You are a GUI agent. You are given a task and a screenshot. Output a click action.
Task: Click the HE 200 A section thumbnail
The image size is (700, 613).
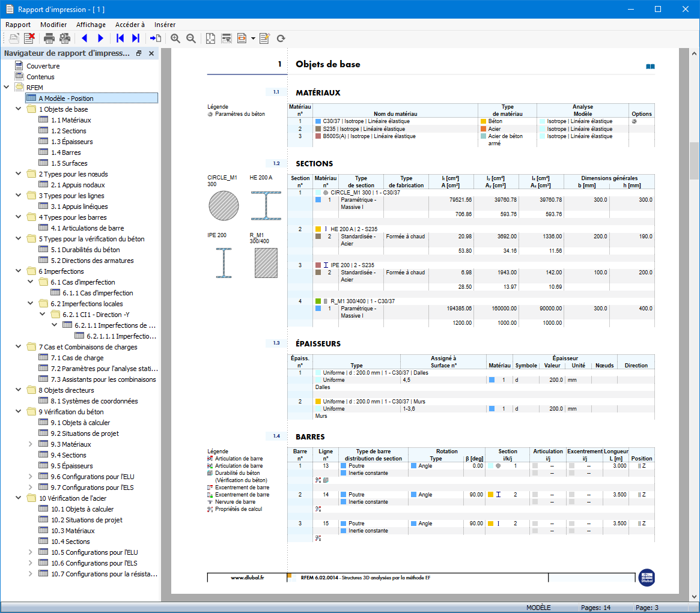[x=266, y=206]
